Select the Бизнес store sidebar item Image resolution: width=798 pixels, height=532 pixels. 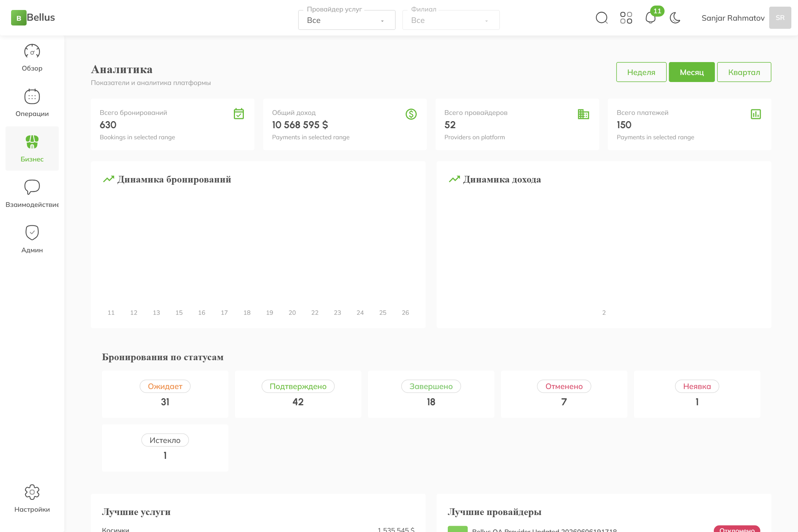pos(32,149)
